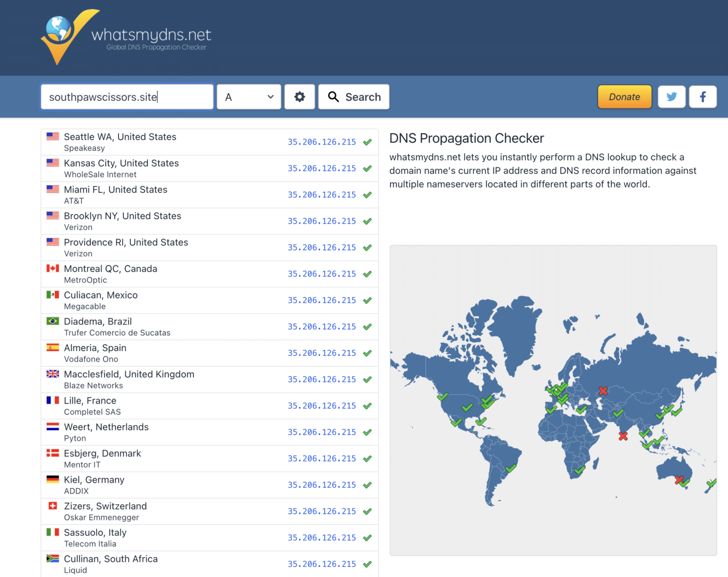
Task: Open the DNS record type A dropdown
Action: (248, 97)
